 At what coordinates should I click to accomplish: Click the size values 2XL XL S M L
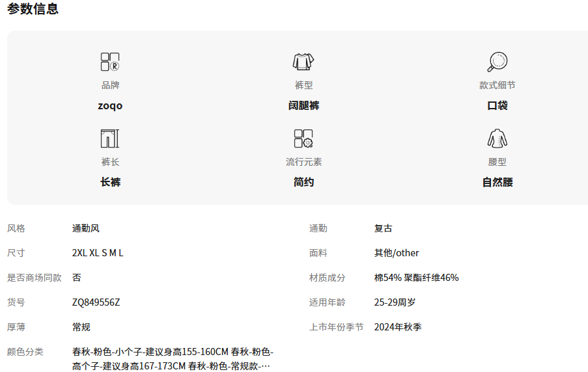pyautogui.click(x=98, y=253)
